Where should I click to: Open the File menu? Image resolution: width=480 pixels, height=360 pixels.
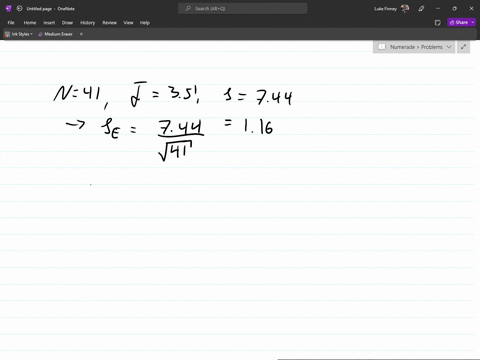pos(11,23)
